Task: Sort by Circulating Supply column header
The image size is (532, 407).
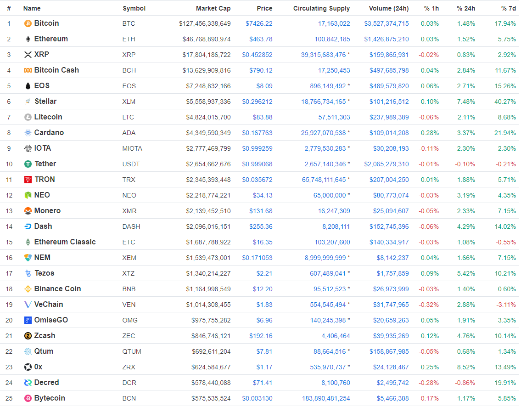Action: [321, 8]
